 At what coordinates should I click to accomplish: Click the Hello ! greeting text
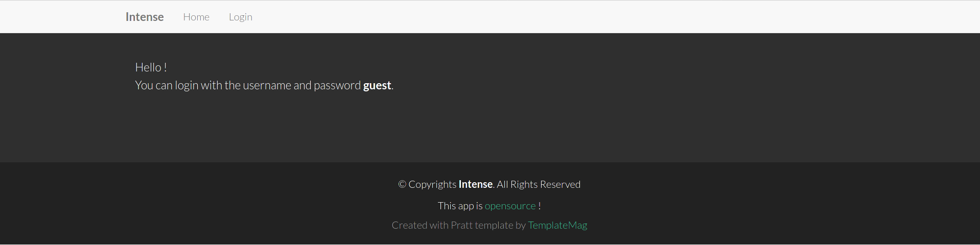tap(151, 67)
